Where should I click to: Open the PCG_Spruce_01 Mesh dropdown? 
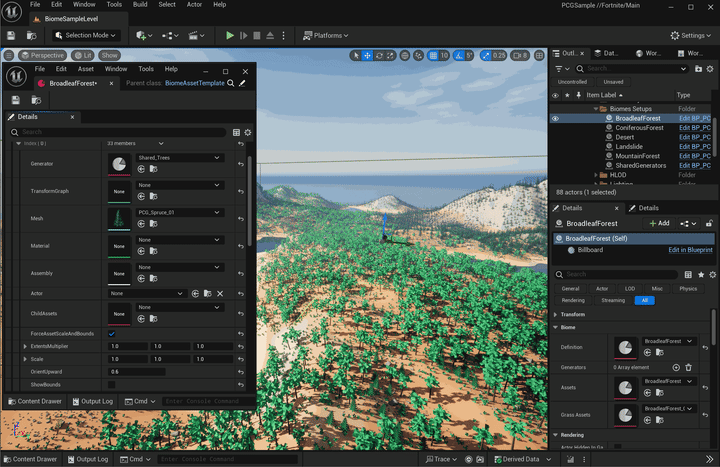pos(180,212)
